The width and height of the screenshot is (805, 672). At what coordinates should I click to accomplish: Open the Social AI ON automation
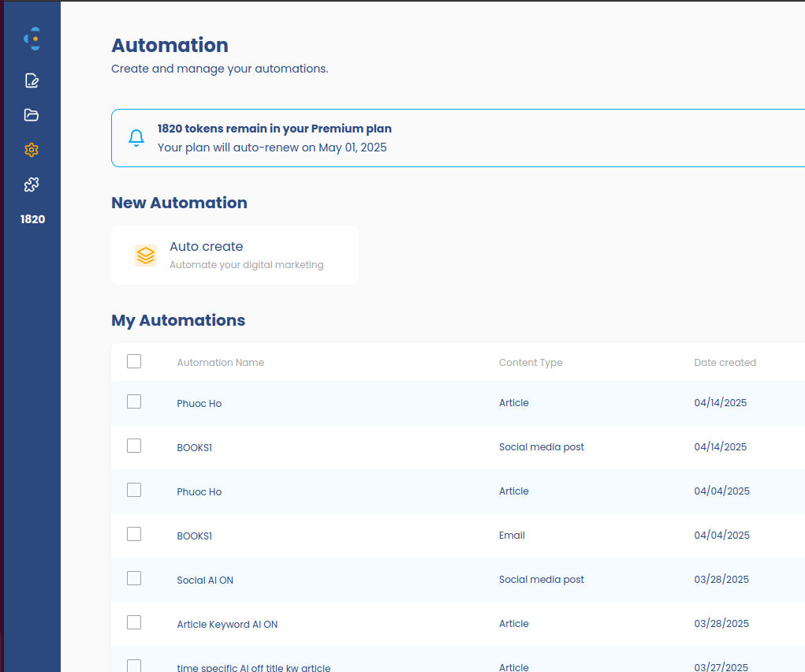(x=205, y=581)
